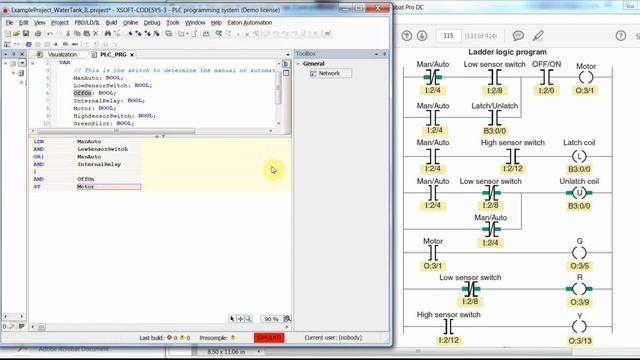Click the IL editor bottom horizontal scrollbar
This screenshot has height=360, width=640.
159,327
